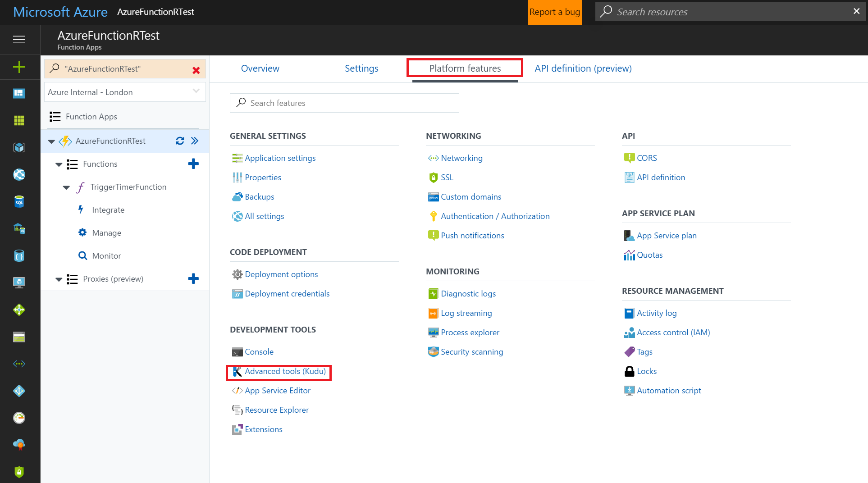The image size is (868, 483).
Task: Switch to the Settings tab
Action: [x=361, y=68]
